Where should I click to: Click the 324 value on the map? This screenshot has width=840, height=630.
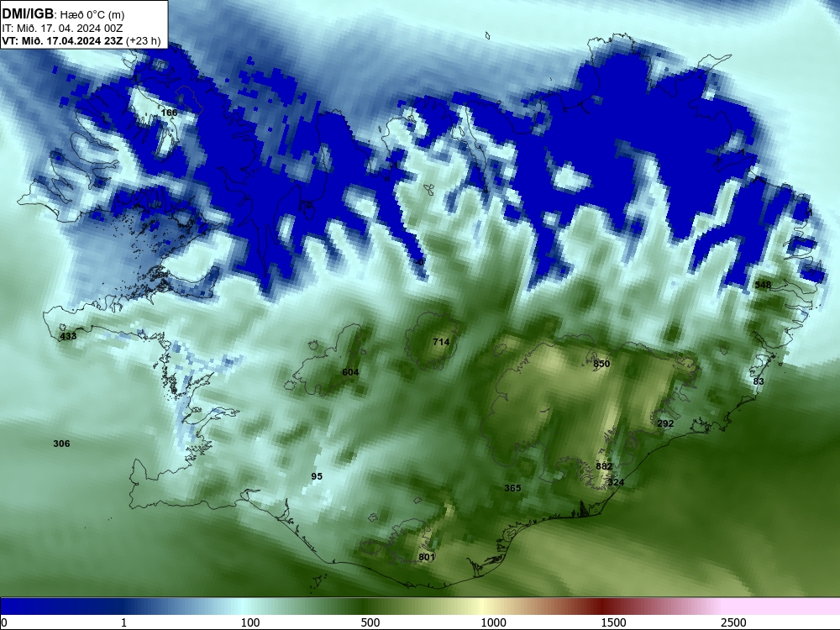click(x=616, y=483)
